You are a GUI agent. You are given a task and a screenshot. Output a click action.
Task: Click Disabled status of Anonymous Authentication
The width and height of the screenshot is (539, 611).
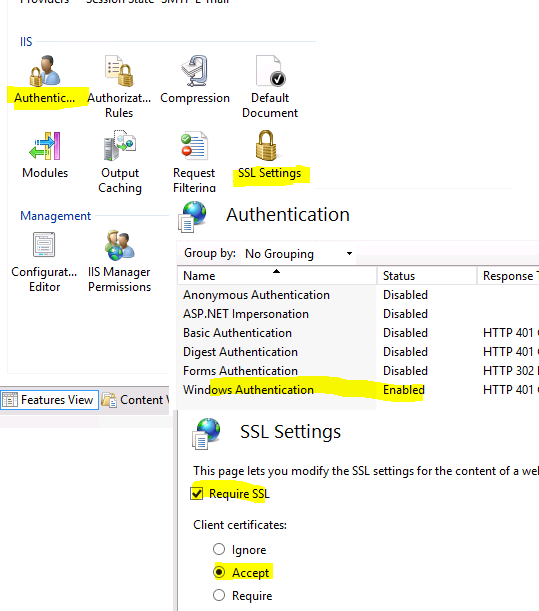click(405, 295)
